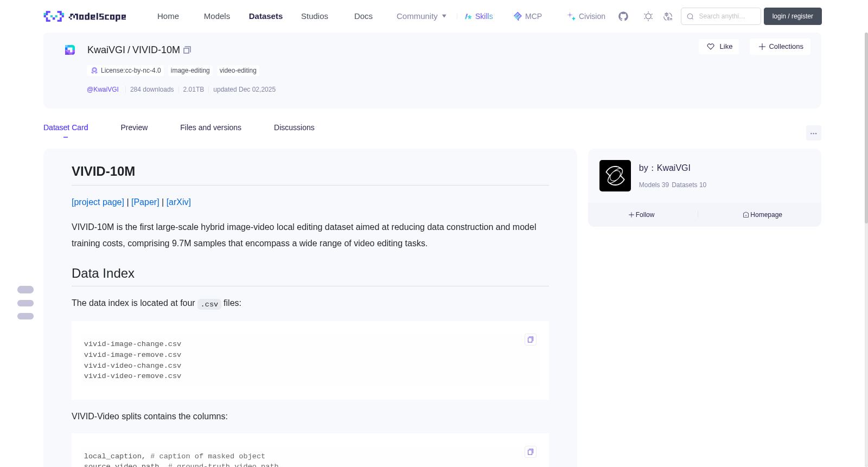
Task: Click the by : KwaiVGI organization name
Action: (x=665, y=168)
